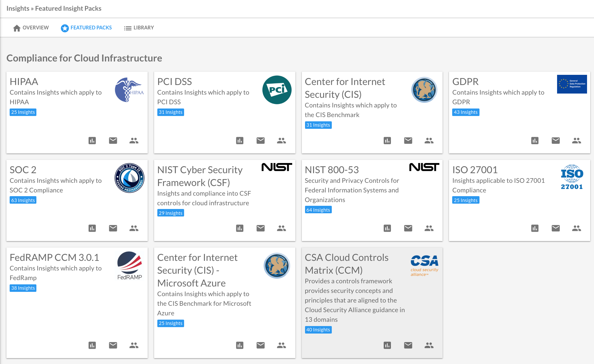Select the Featured Packs tab
Image resolution: width=594 pixels, height=364 pixels.
point(86,28)
